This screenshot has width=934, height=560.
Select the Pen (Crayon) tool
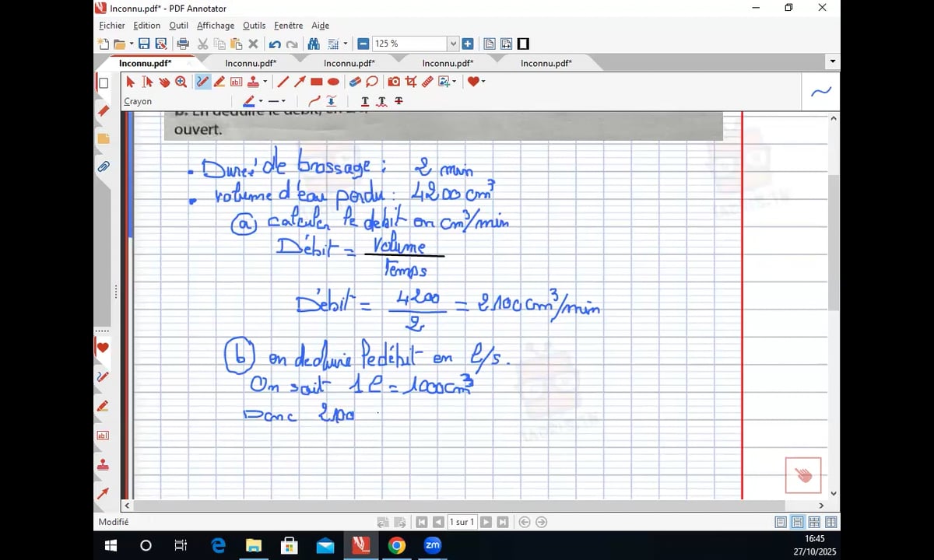(x=202, y=81)
